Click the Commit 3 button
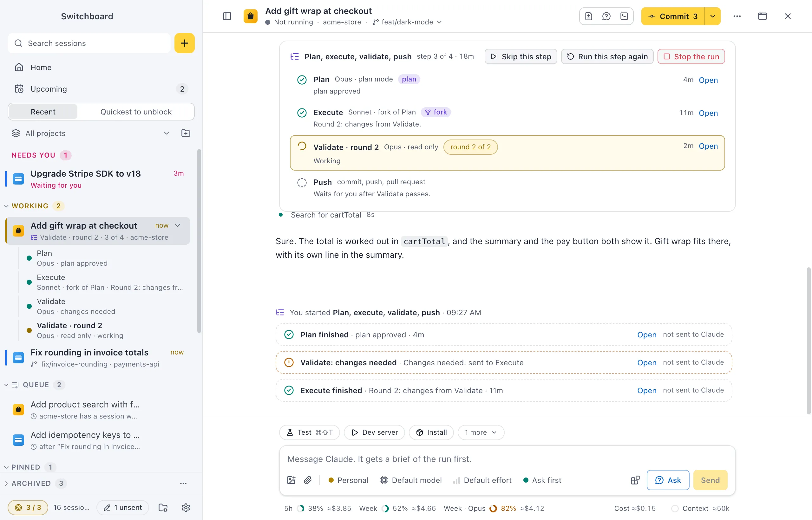 coord(673,16)
